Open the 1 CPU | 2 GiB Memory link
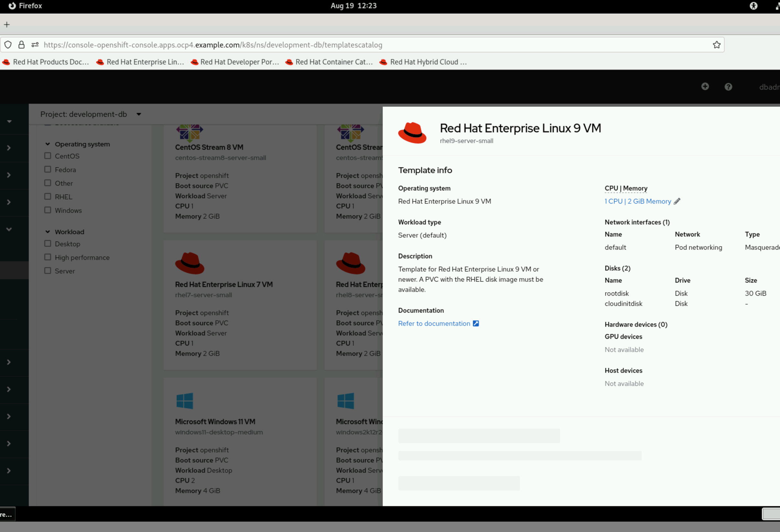This screenshot has width=780, height=532. tap(638, 201)
